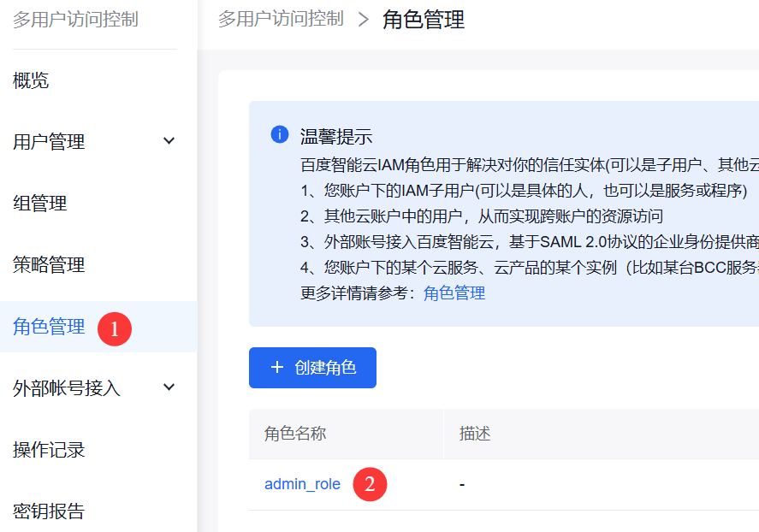Select 外部帐号接入 in the sidebar

(66, 387)
